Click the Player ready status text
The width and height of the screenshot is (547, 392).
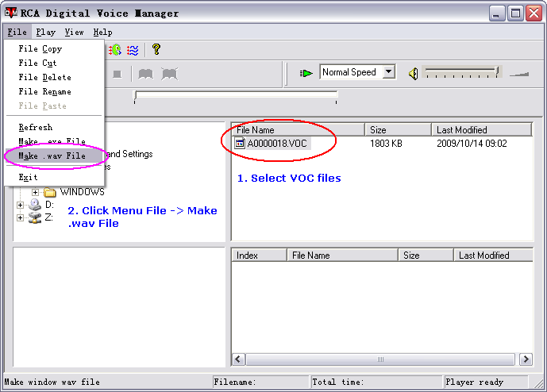[x=475, y=382]
